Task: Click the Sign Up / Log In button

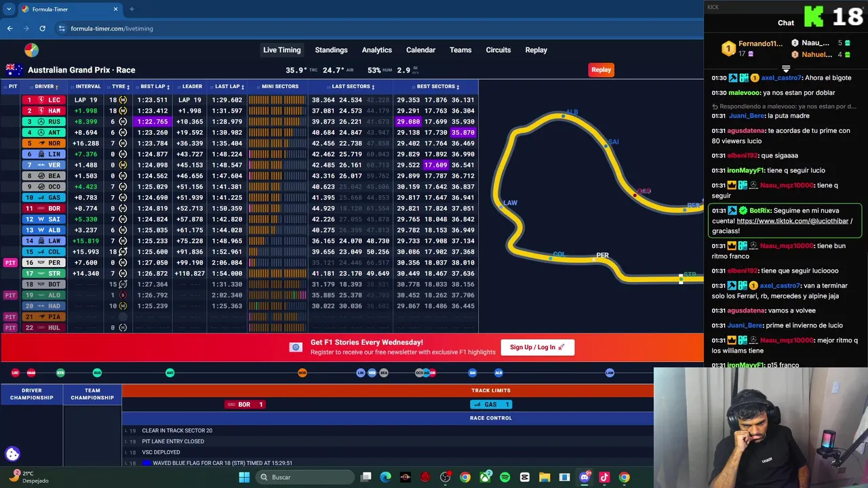Action: tap(537, 347)
